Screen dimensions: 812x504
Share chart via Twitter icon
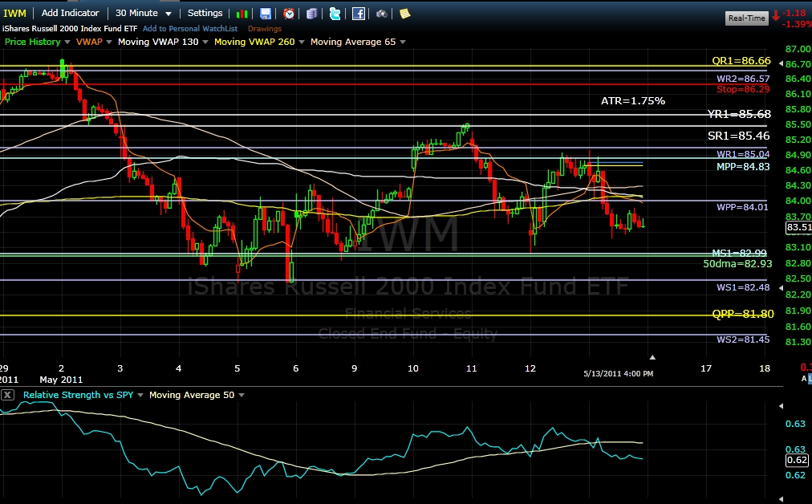[335, 14]
